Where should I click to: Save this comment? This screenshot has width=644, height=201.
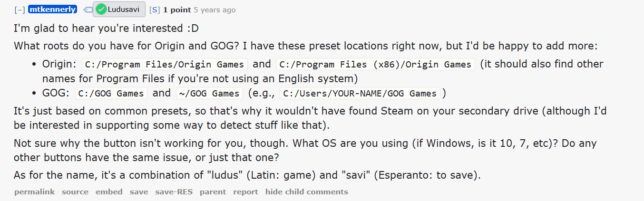pyautogui.click(x=139, y=192)
